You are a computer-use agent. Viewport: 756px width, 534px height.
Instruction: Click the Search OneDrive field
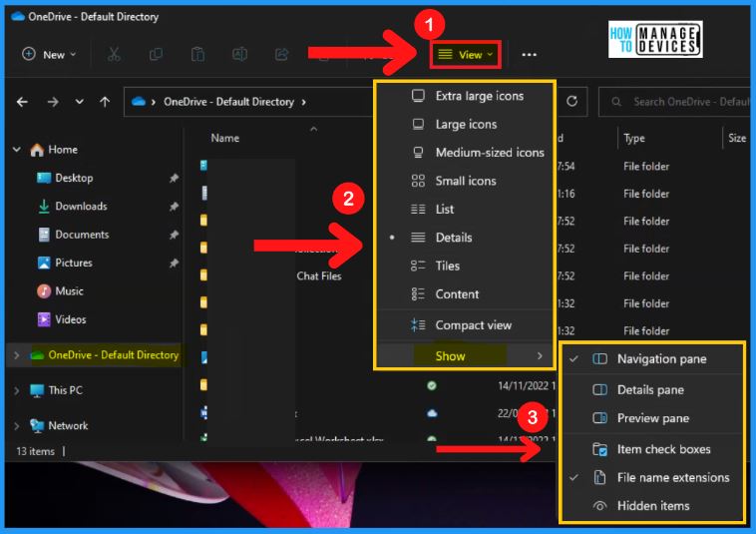click(x=675, y=102)
